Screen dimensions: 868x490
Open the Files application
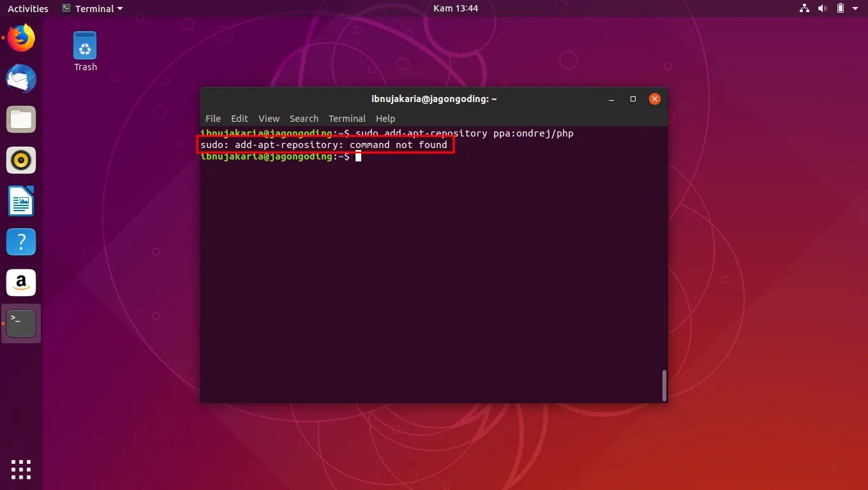click(x=21, y=119)
